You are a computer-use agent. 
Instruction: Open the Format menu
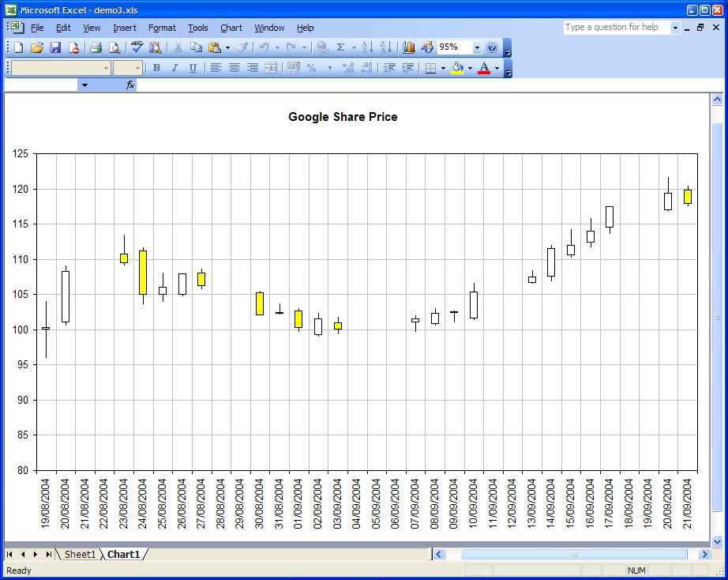point(162,28)
